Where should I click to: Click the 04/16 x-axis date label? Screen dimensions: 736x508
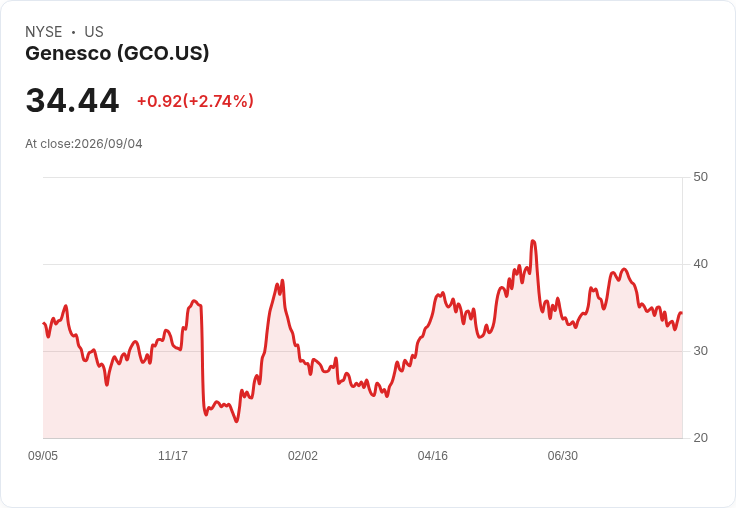click(x=433, y=456)
